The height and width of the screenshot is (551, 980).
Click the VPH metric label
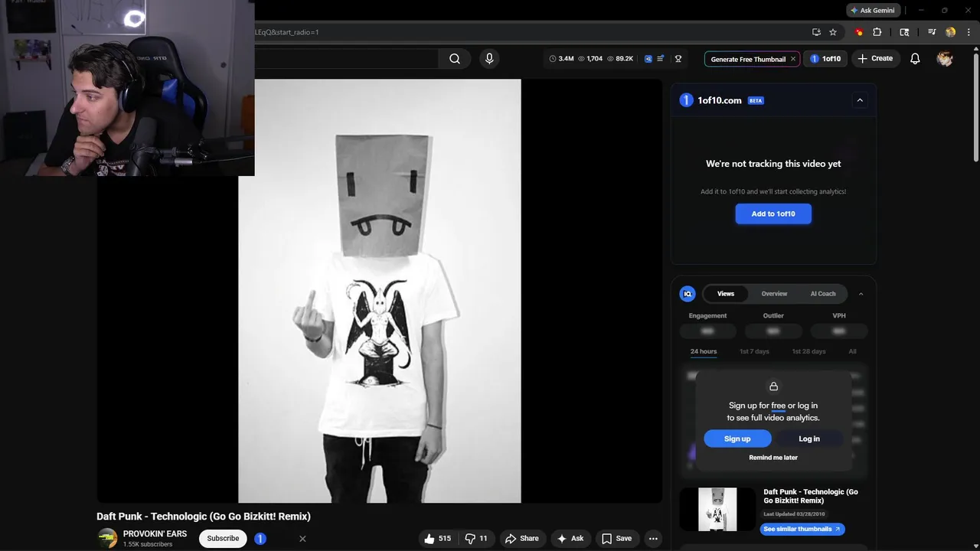[x=839, y=315]
